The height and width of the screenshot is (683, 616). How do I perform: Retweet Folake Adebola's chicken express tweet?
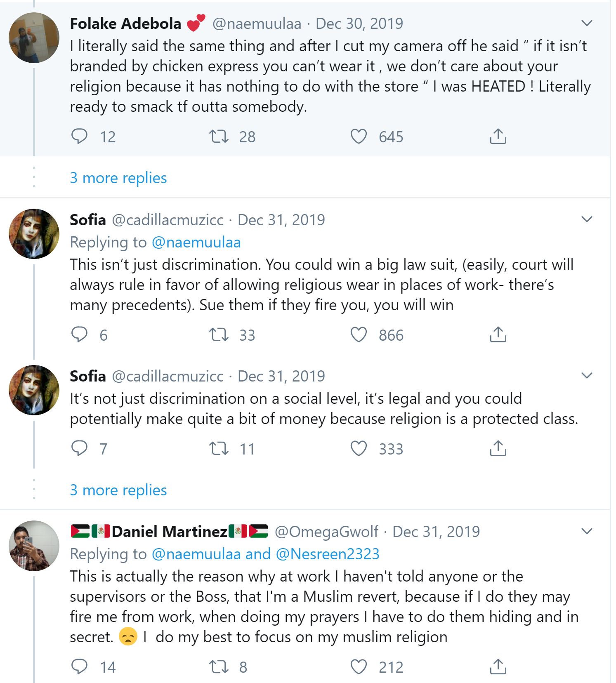[x=219, y=137]
